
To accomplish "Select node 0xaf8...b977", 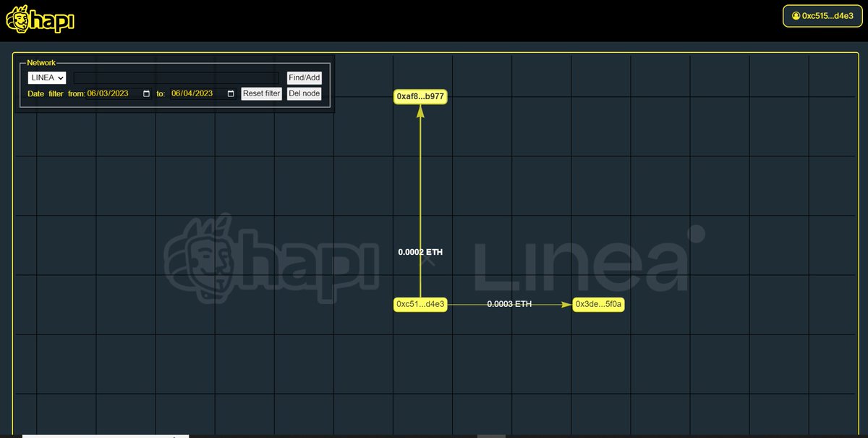I will point(420,96).
